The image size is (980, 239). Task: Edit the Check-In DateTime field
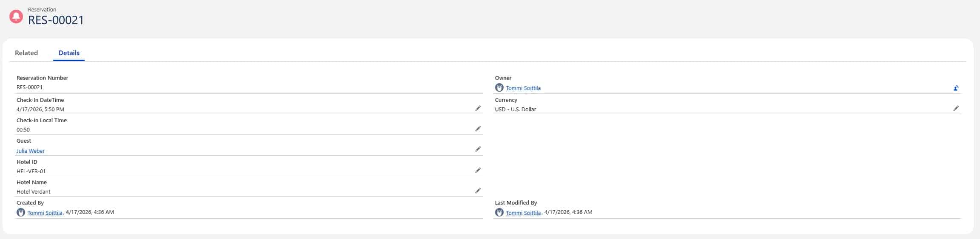coord(478,109)
